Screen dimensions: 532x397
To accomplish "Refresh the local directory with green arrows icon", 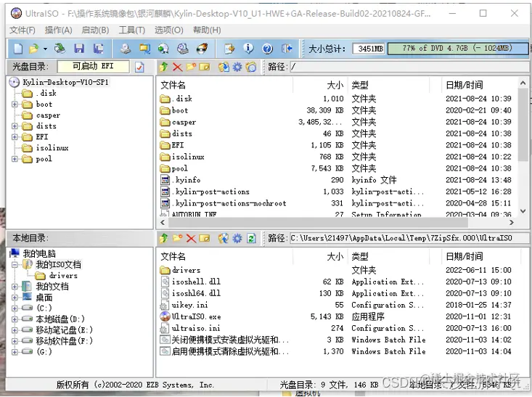I will 251,238.
